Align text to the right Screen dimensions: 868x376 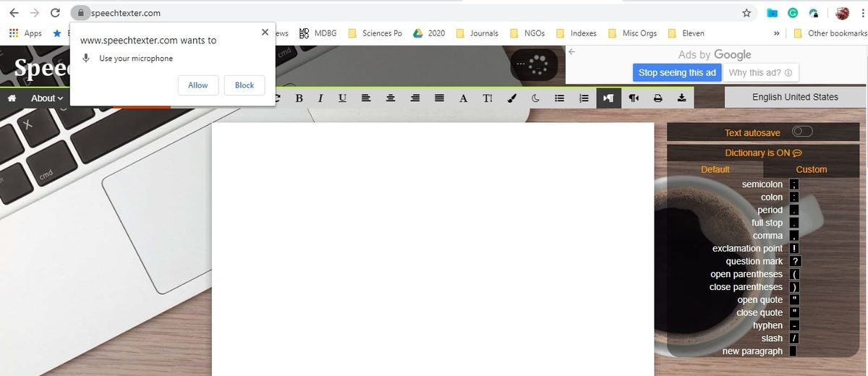pyautogui.click(x=414, y=98)
